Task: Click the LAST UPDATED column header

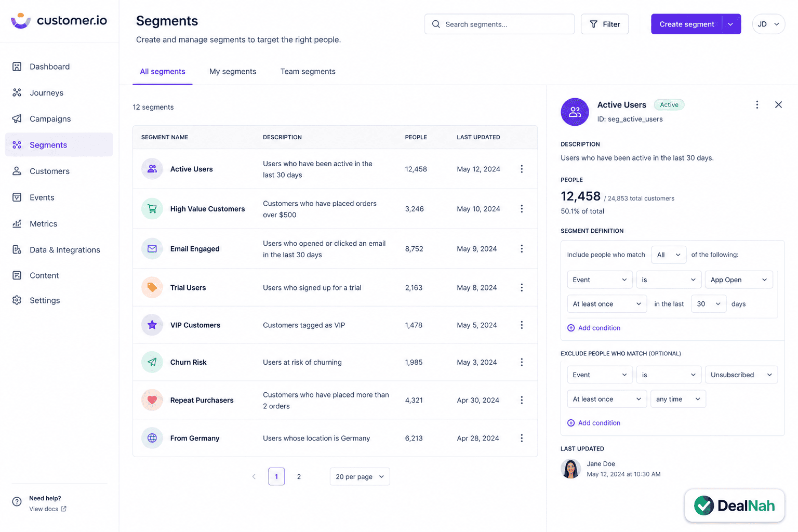Action: click(478, 137)
